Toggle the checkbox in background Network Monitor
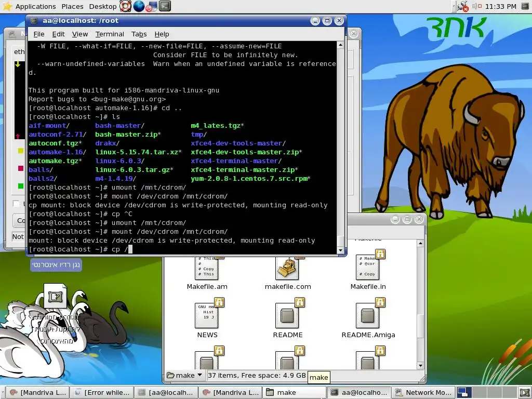Viewport: 532px width, 399px height. [x=16, y=203]
